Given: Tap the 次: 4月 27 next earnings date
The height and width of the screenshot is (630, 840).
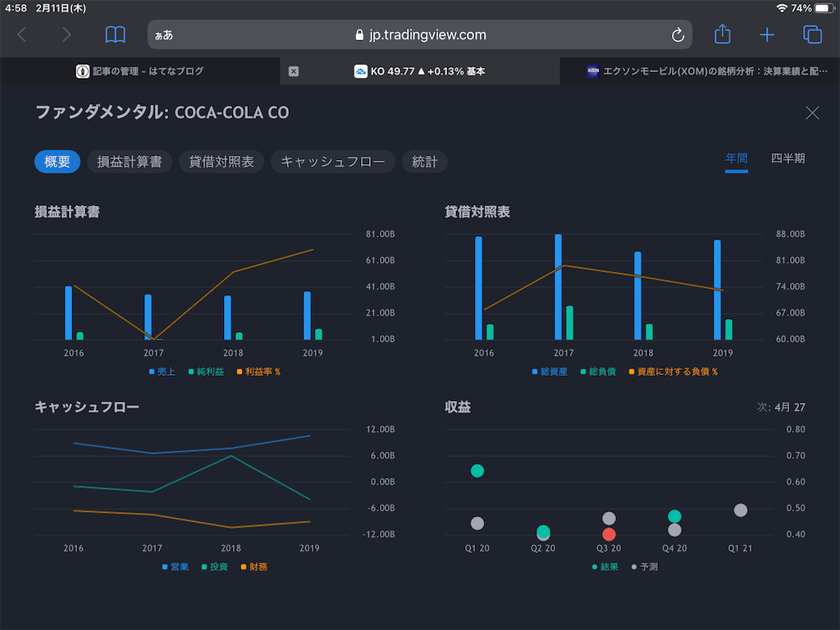Looking at the screenshot, I should coord(781,407).
